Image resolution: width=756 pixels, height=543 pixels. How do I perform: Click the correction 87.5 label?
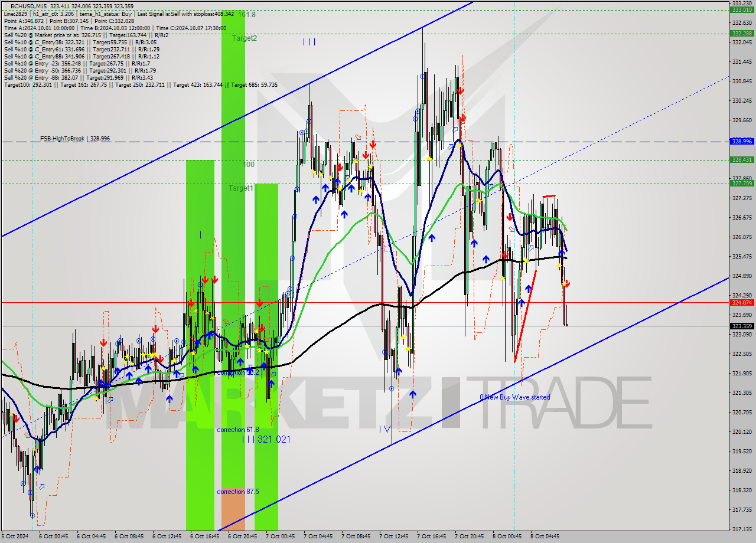pos(238,492)
